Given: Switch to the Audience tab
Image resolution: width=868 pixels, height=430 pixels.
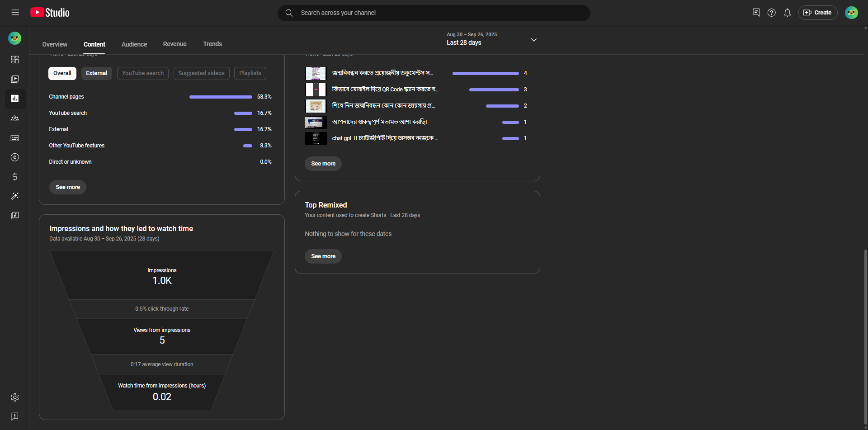Looking at the screenshot, I should (x=134, y=44).
